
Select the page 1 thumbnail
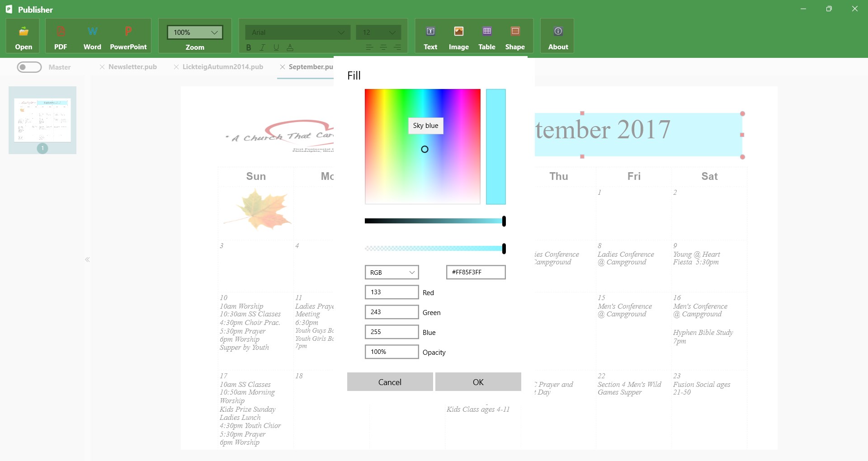[x=42, y=120]
